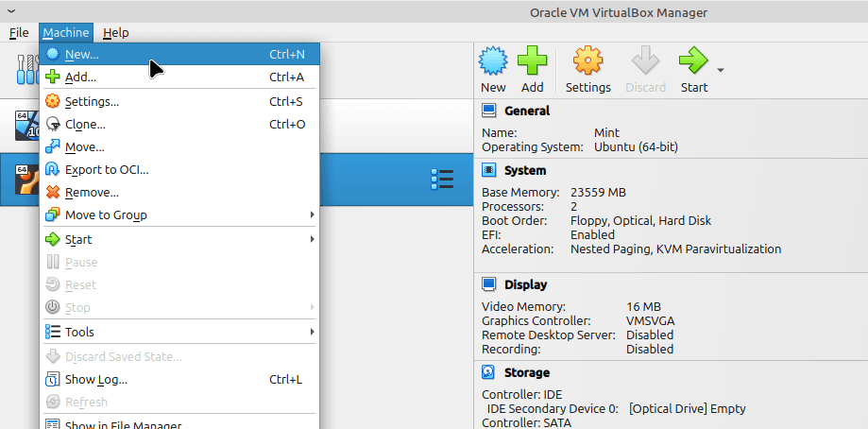Choose Move... in the Machine menu
This screenshot has width=868, height=429.
tap(179, 147)
